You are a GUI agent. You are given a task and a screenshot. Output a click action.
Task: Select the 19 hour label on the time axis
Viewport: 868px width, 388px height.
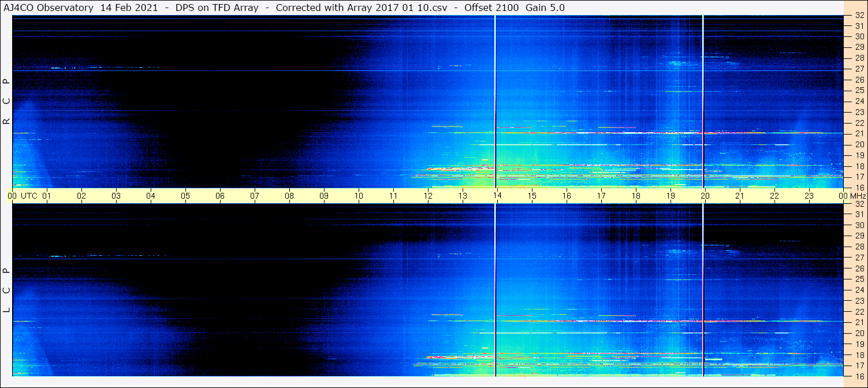pos(670,196)
